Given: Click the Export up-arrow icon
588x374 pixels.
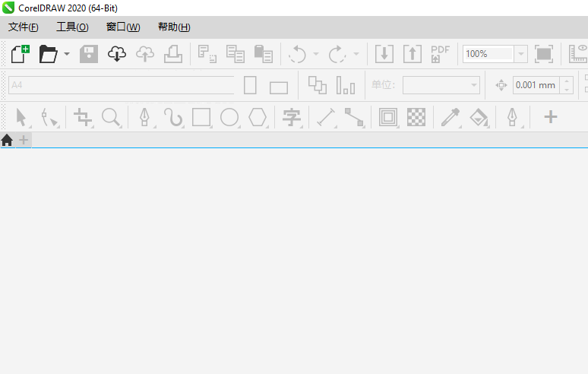Looking at the screenshot, I should tap(413, 54).
